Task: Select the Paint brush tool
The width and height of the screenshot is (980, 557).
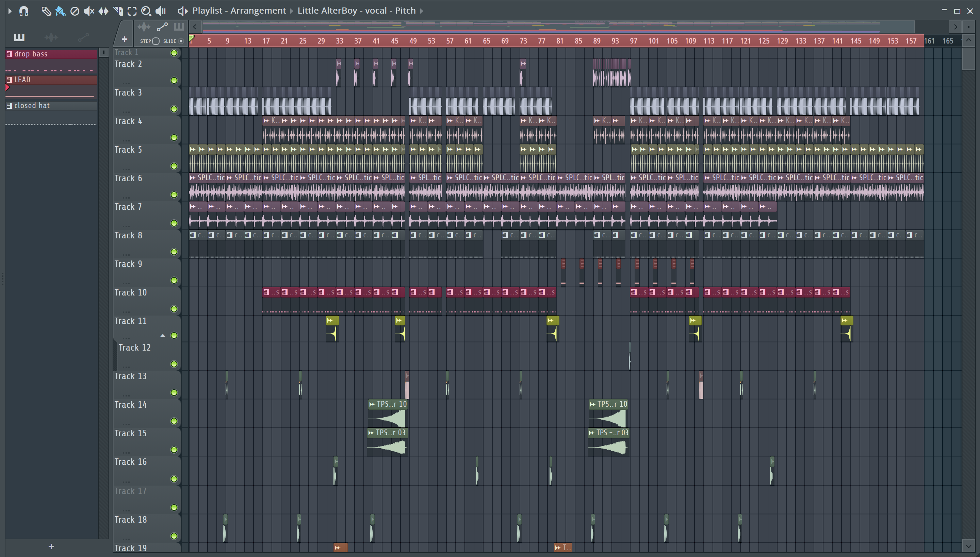Action: (x=60, y=11)
